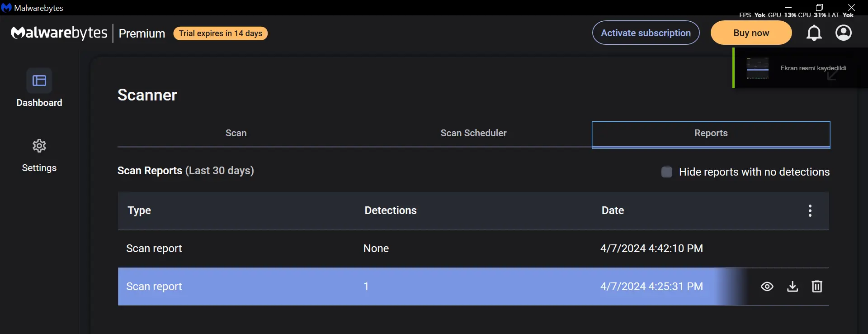This screenshot has width=868, height=334.
Task: Open the screenshot saved notification thumbnail
Action: [x=757, y=68]
